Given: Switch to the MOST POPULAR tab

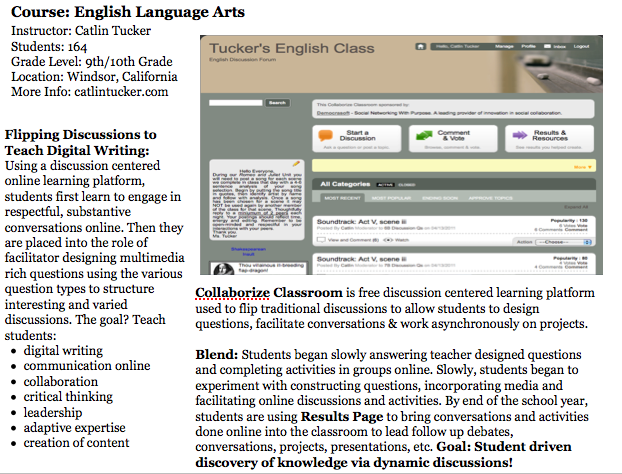Looking at the screenshot, I should (x=391, y=198).
